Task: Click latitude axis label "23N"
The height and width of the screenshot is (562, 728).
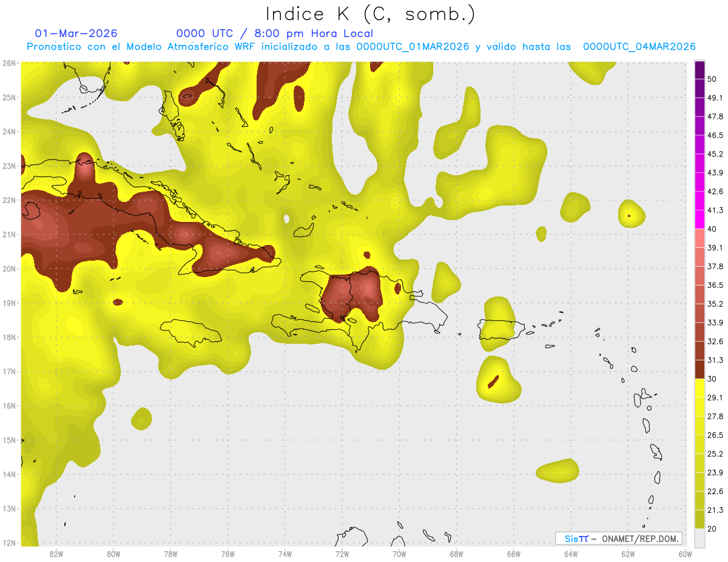Action: click(8, 166)
